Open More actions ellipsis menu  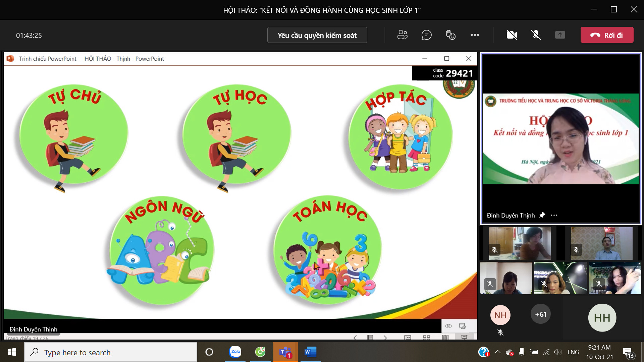tap(475, 35)
